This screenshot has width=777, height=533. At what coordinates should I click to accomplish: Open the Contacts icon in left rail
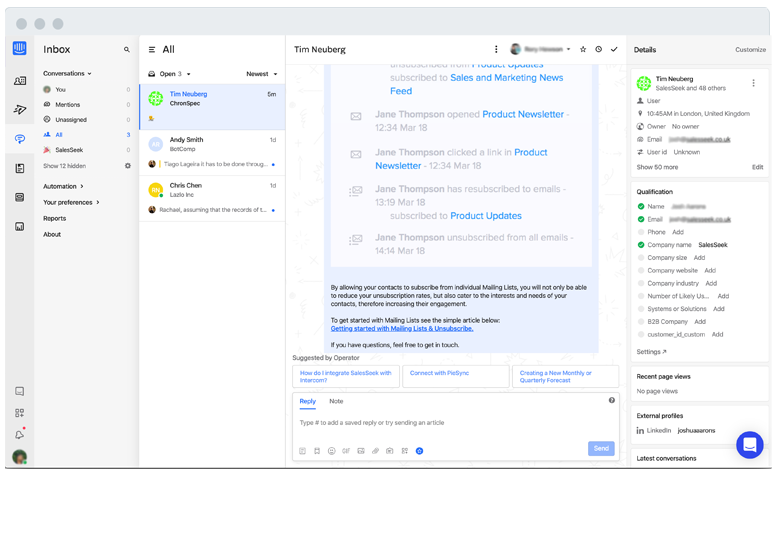(x=20, y=81)
